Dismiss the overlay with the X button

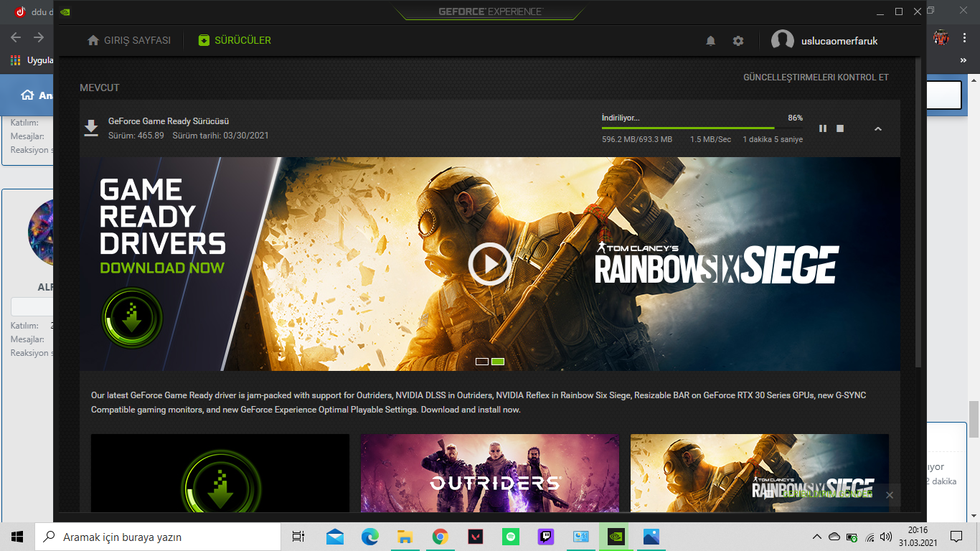click(890, 495)
